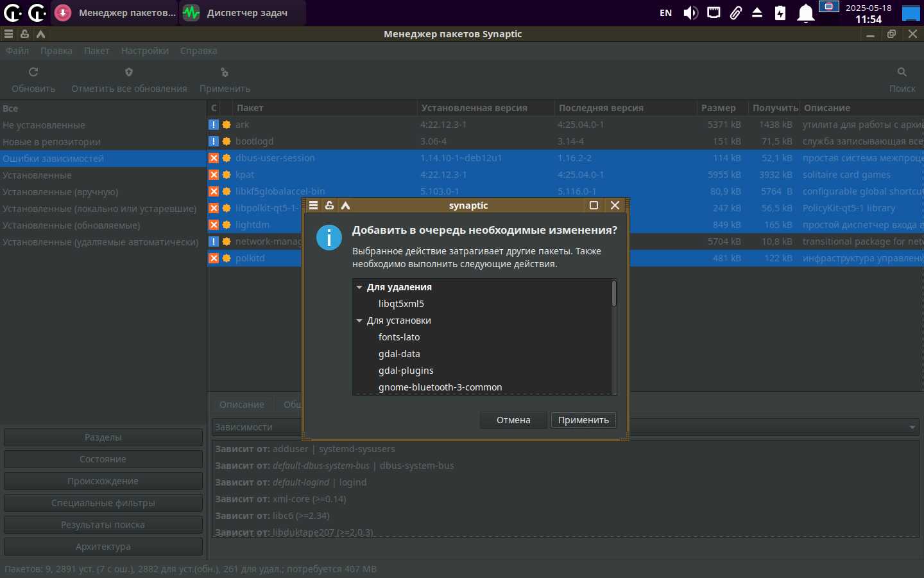Click the lock icon in Synaptic main title bar
Viewport: 924px width, 578px height.
[x=24, y=34]
